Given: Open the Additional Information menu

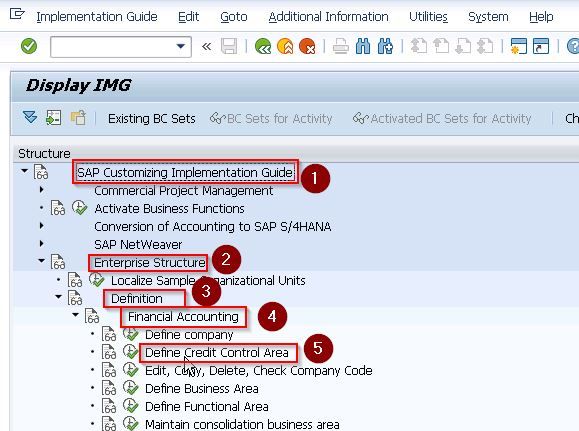Looking at the screenshot, I should (328, 17).
